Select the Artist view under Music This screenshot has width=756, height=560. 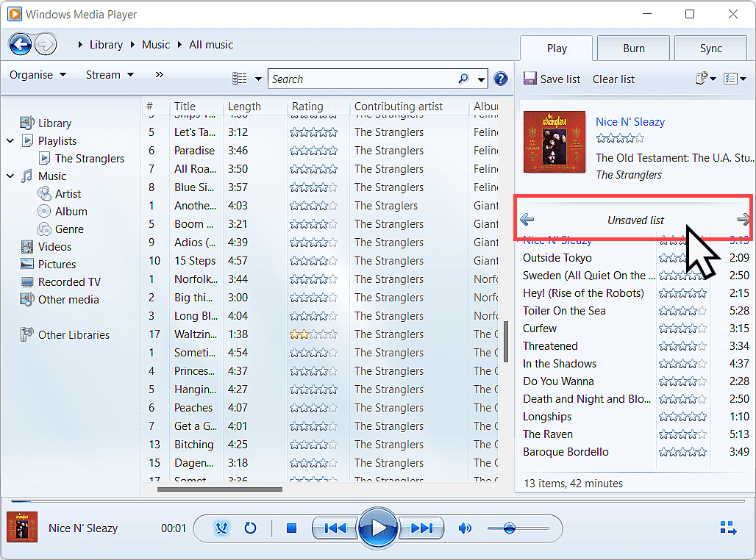tap(66, 193)
